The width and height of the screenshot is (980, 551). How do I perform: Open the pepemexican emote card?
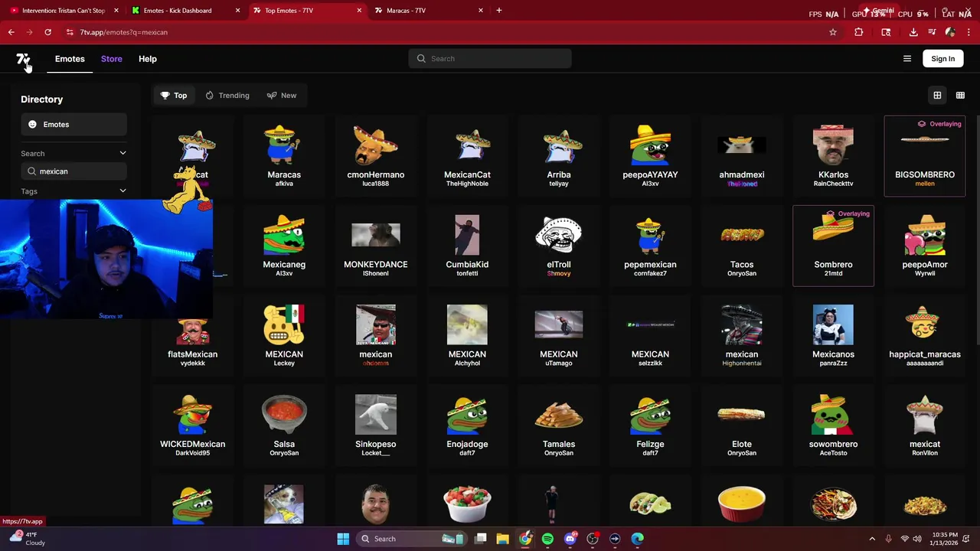(650, 246)
